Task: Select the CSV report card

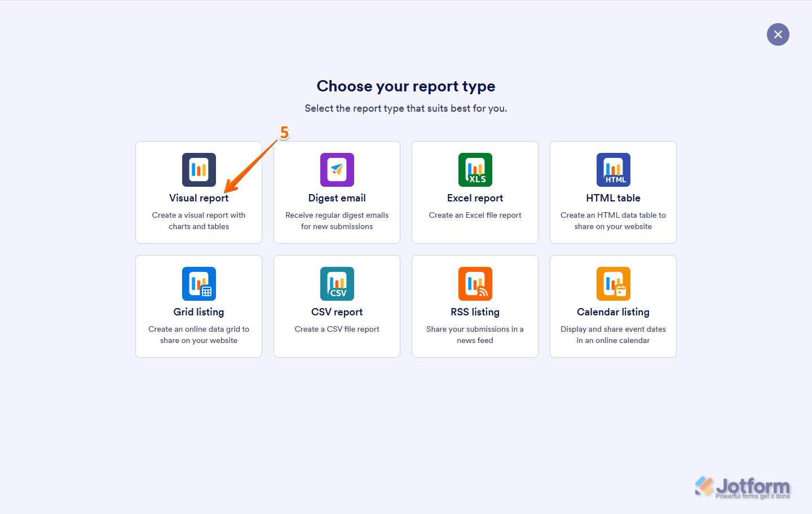Action: coord(337,306)
